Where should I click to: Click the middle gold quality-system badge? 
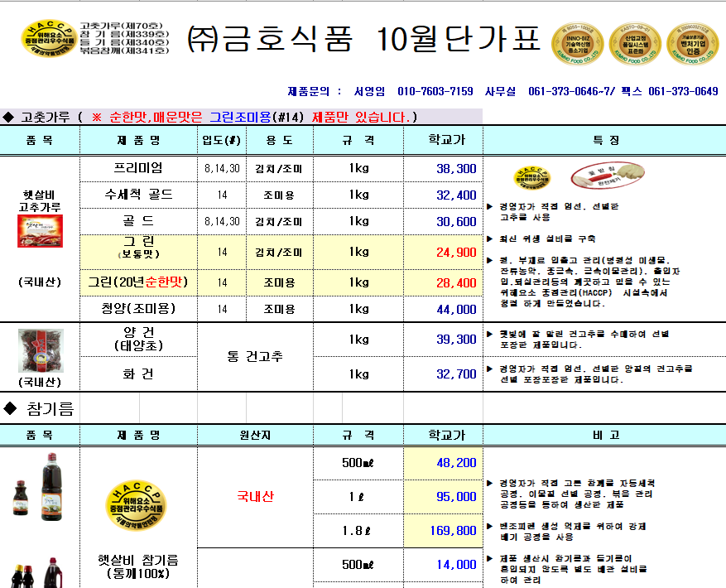coord(635,44)
